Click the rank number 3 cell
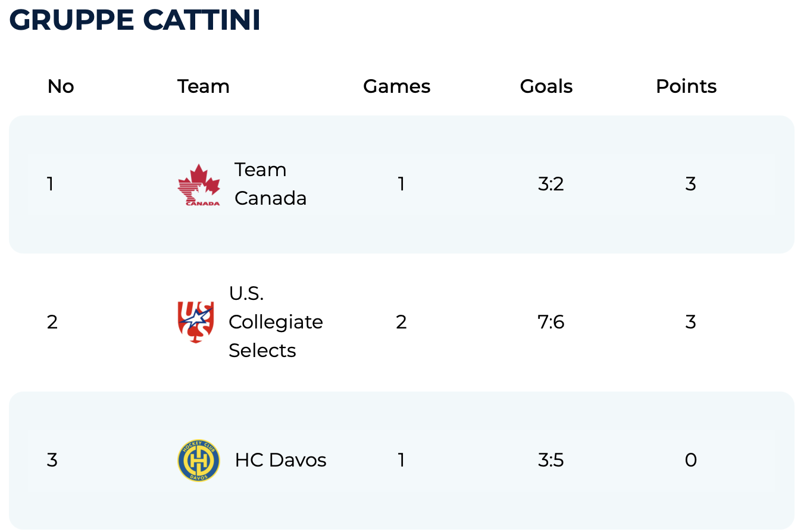The width and height of the screenshot is (807, 532). [52, 460]
